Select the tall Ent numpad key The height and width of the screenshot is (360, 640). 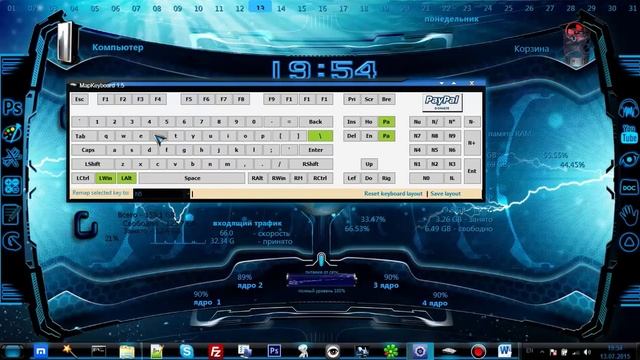pos(472,171)
